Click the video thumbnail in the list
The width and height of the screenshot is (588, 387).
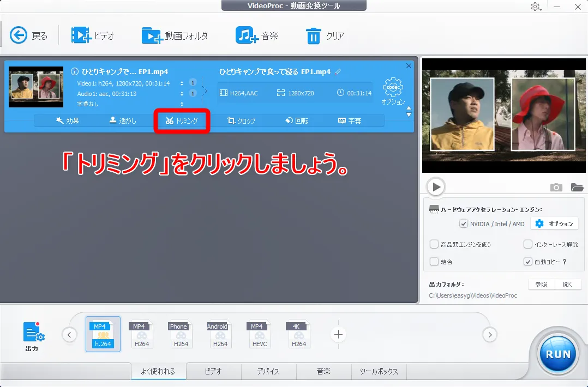coord(36,87)
